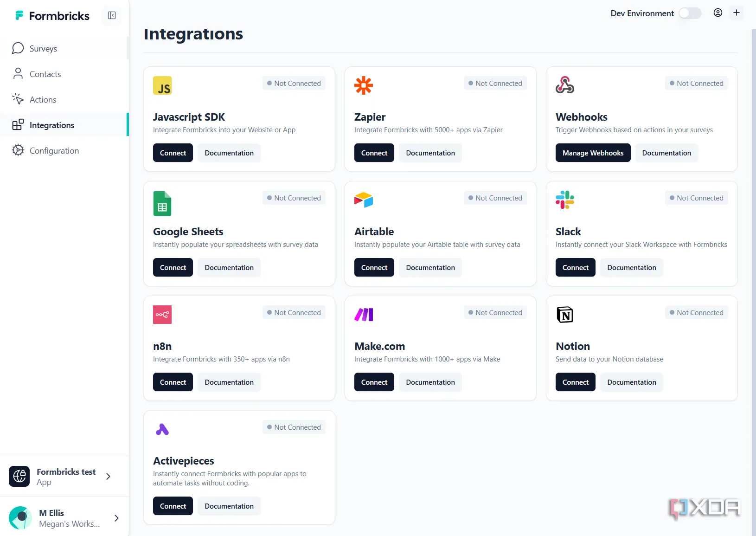Open Make.com Documentation

[430, 382]
